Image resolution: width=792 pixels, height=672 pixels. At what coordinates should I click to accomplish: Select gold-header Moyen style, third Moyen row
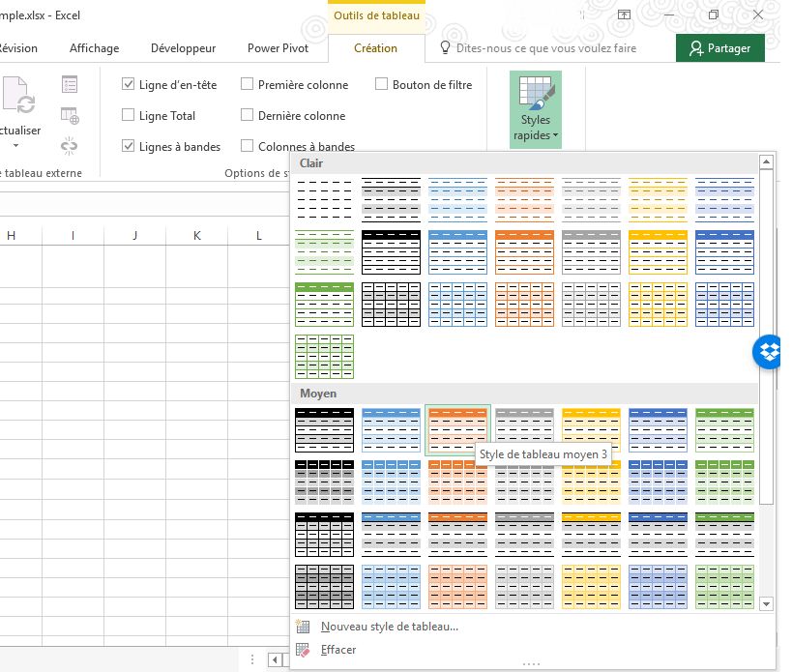591,535
